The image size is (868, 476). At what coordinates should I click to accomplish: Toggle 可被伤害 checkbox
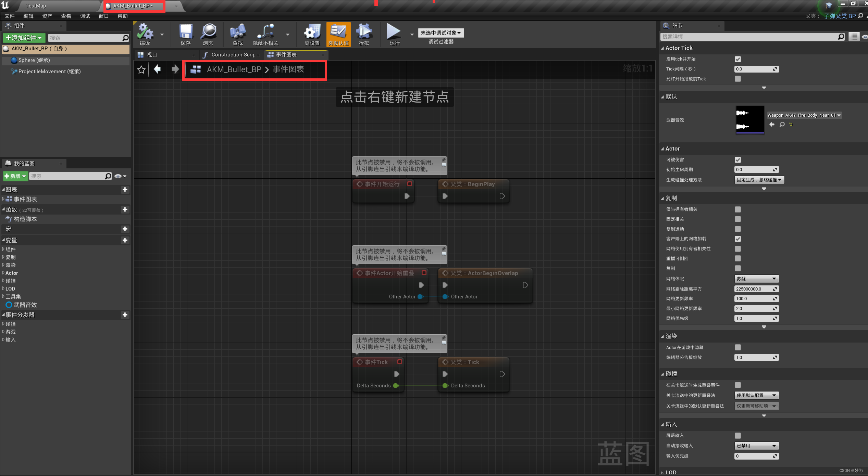738,160
